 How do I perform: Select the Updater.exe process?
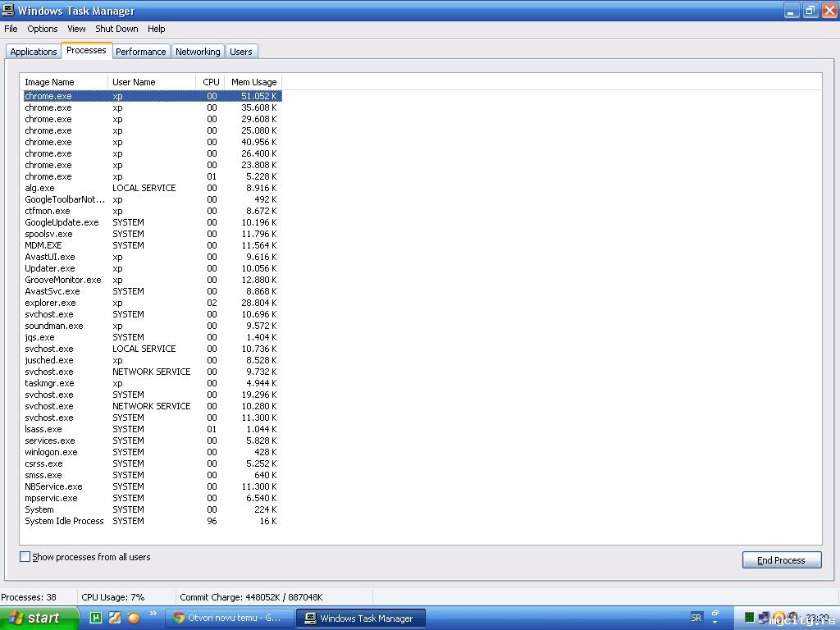click(152, 268)
